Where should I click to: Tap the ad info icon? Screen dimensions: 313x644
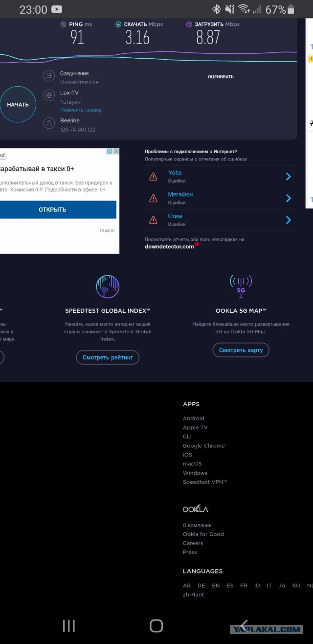tap(110, 151)
